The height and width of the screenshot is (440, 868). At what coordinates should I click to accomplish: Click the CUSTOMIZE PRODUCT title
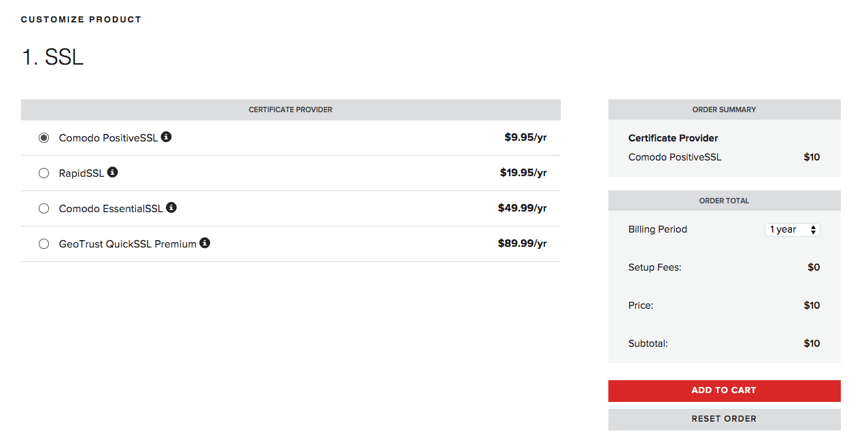point(81,20)
